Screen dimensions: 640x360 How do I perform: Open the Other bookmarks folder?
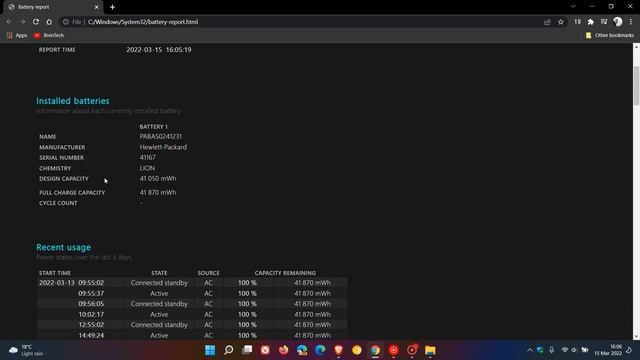(610, 36)
